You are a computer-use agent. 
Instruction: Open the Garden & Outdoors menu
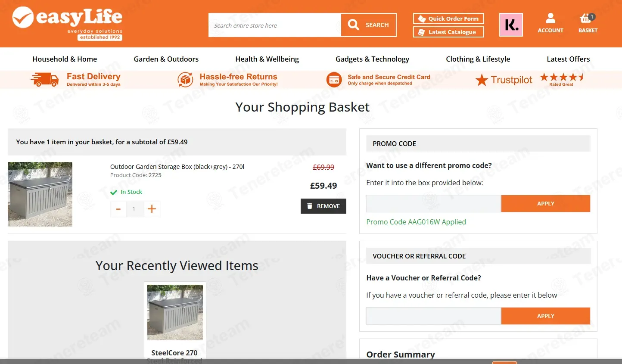(x=166, y=59)
